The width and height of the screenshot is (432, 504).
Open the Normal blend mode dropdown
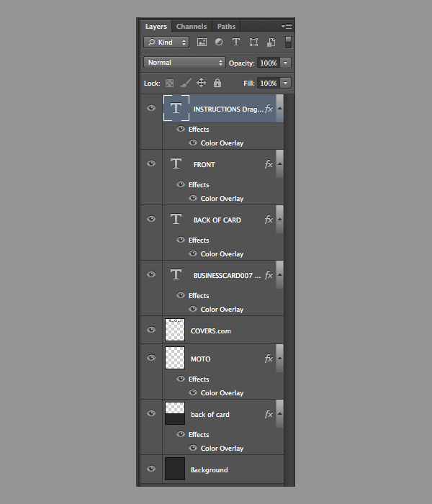pyautogui.click(x=184, y=63)
